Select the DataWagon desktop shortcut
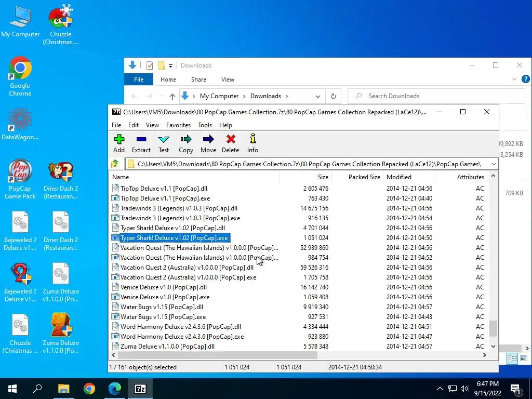Screen dimensions: 532x399 pos(20,124)
